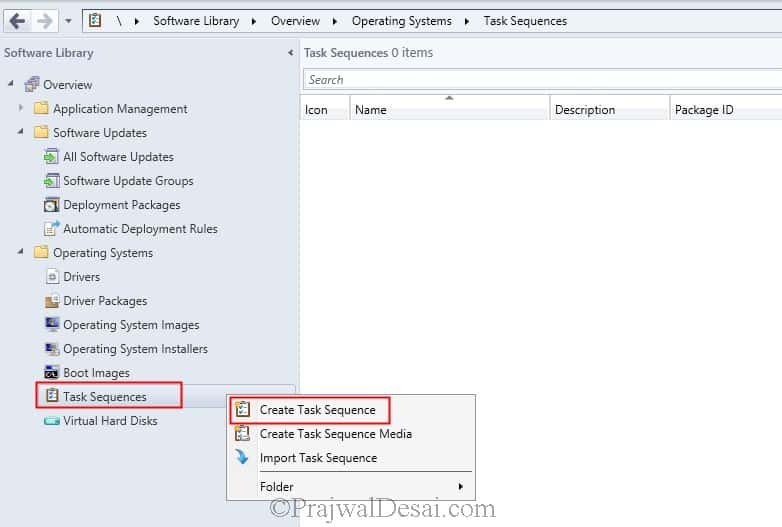The height and width of the screenshot is (527, 782).
Task: Collapse the Overview tree node
Action: [10, 83]
